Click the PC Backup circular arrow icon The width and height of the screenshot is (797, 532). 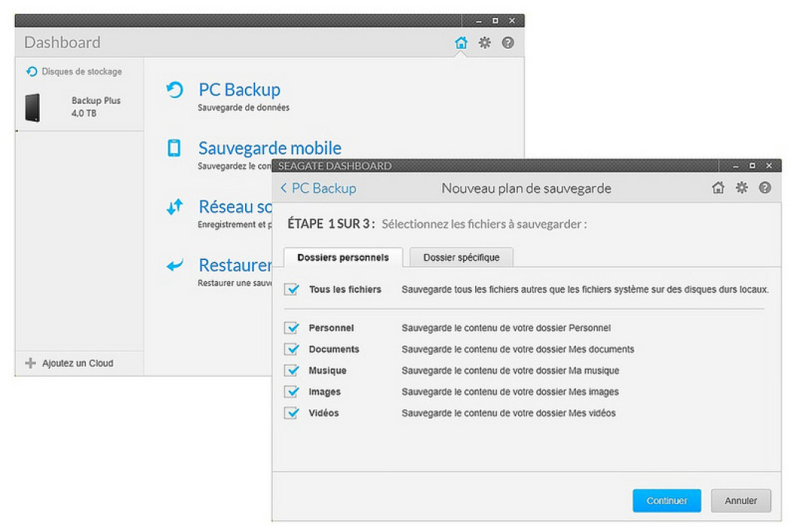point(175,90)
